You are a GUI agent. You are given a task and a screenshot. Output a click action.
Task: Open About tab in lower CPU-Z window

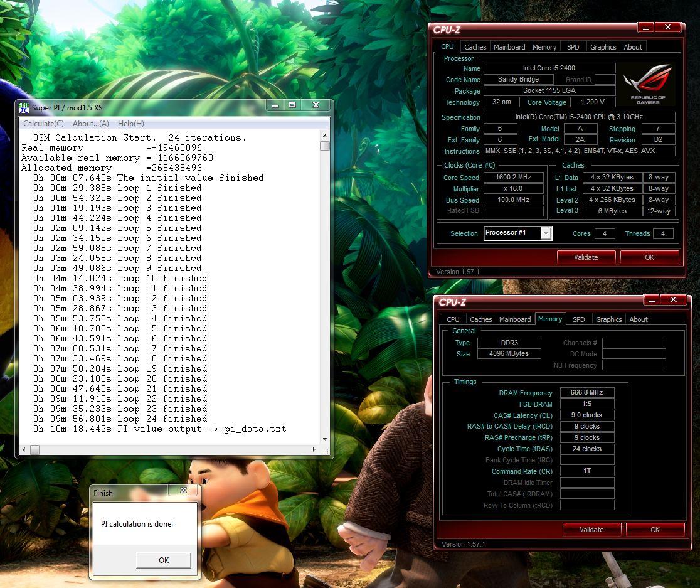point(639,319)
